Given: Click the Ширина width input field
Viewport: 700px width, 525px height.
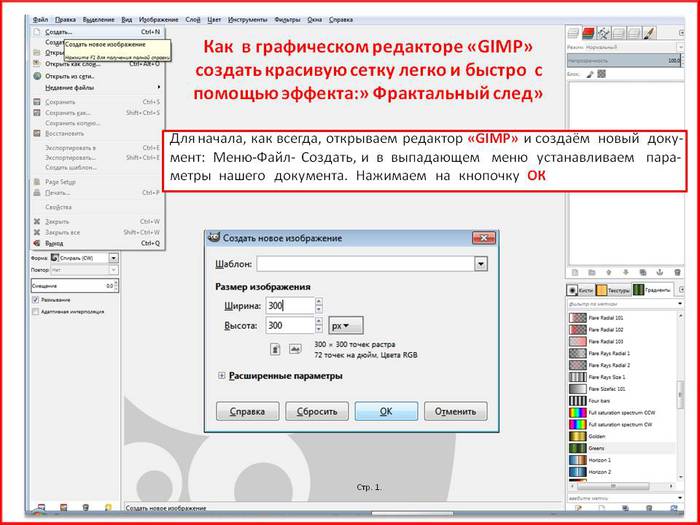Looking at the screenshot, I should tap(290, 306).
